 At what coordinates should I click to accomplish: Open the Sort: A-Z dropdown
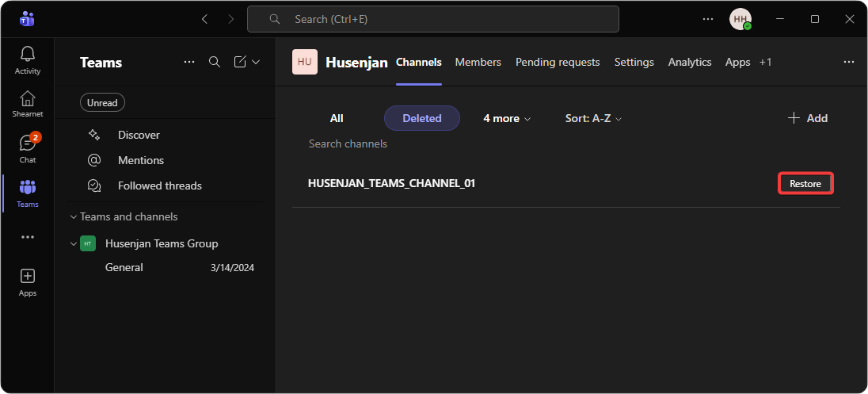pos(593,118)
